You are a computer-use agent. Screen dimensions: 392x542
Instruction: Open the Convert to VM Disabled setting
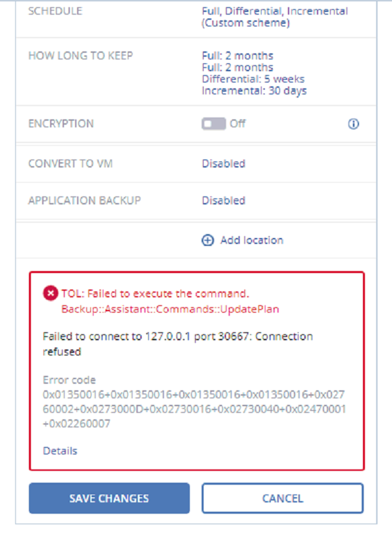point(223,164)
